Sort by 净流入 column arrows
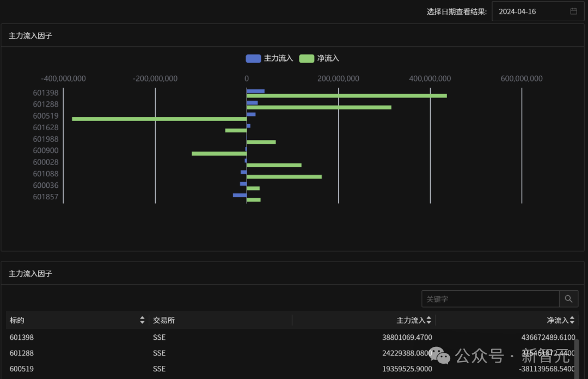 point(572,320)
